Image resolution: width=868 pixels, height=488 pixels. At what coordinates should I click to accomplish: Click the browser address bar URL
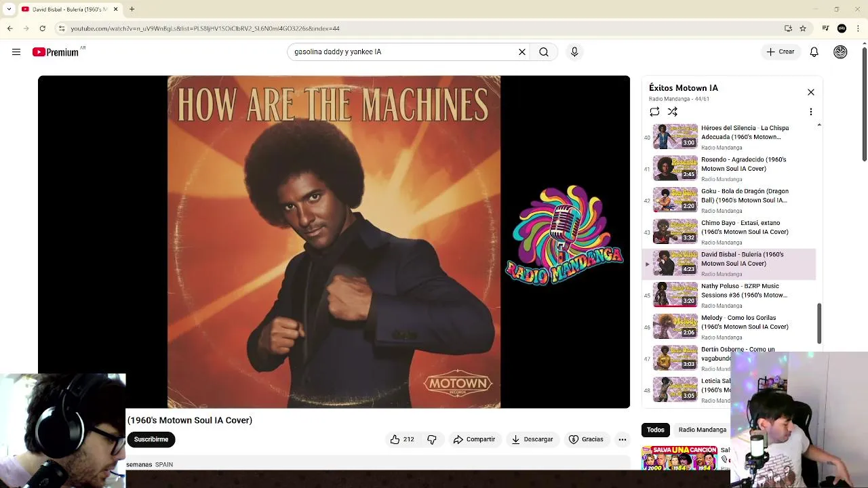(205, 28)
